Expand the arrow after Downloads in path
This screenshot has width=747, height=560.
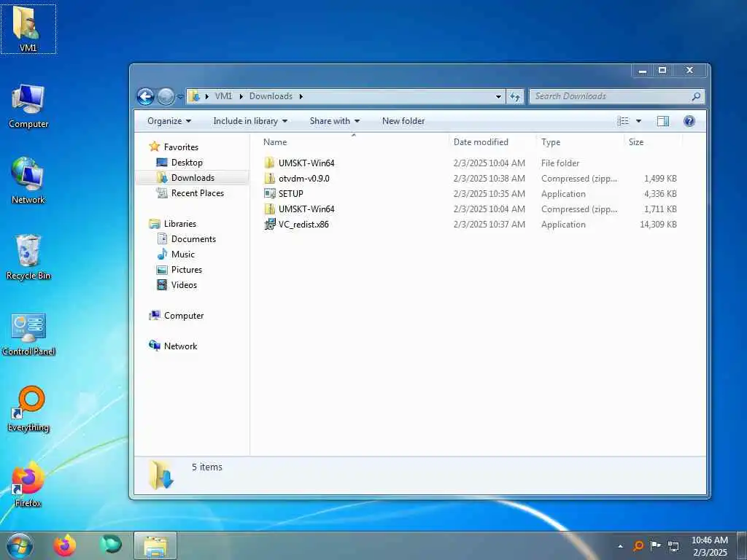pyautogui.click(x=301, y=97)
